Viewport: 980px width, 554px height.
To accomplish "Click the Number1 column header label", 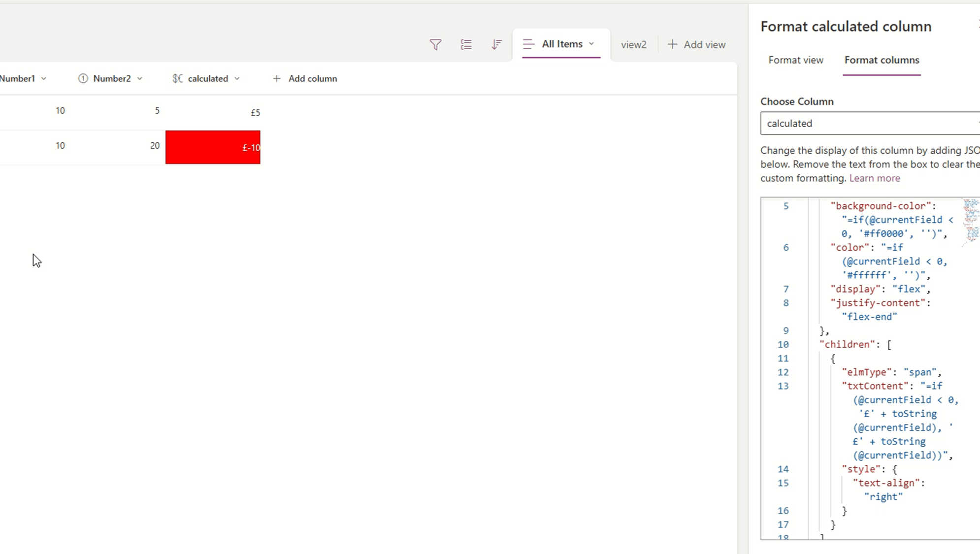I will tap(18, 79).
